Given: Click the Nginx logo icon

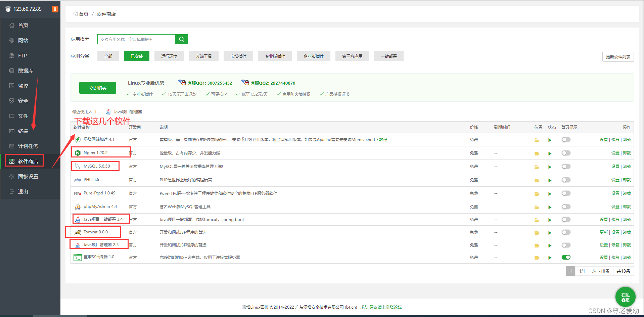Looking at the screenshot, I should click(x=78, y=153).
